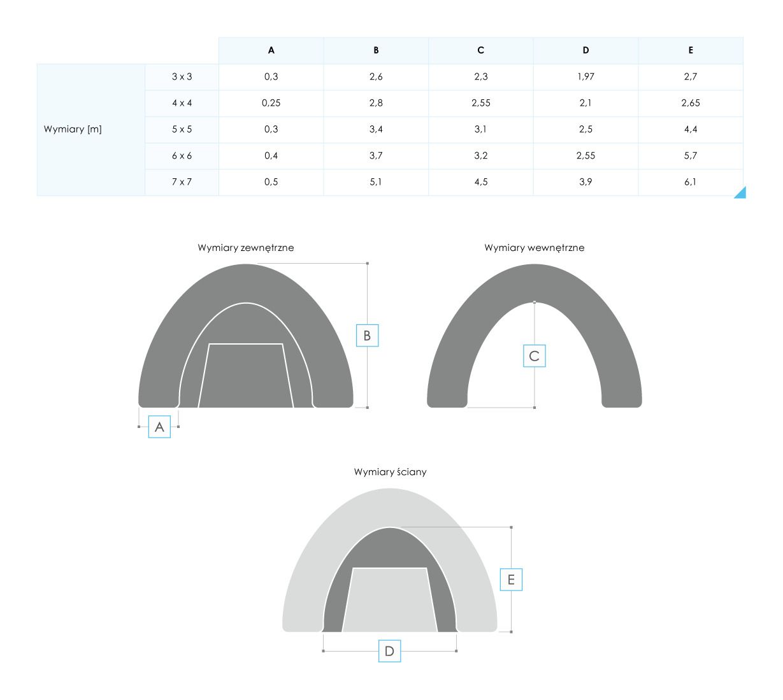Select column header E in the table

[x=691, y=50]
